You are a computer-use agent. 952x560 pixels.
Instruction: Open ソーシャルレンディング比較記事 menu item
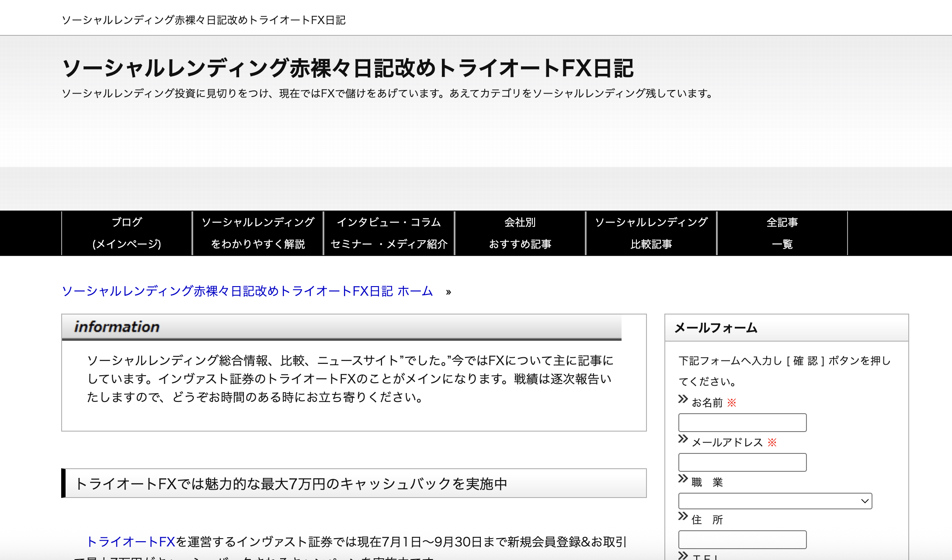pos(651,233)
